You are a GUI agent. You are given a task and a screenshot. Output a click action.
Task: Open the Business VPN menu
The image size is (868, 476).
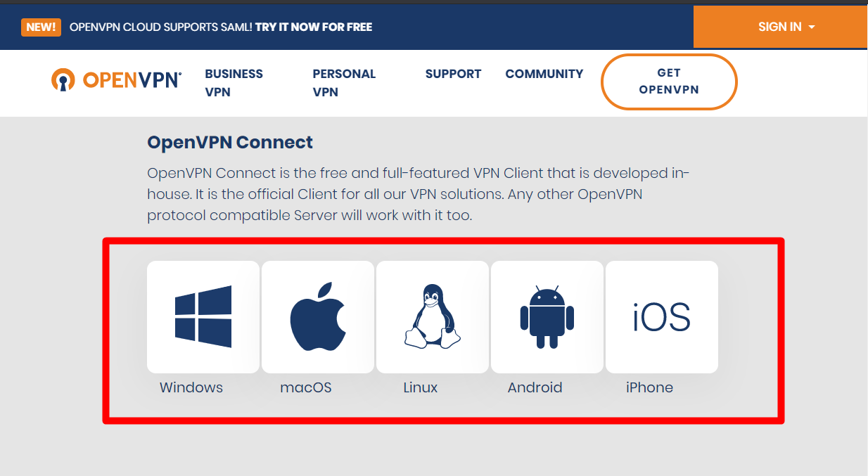(x=234, y=83)
